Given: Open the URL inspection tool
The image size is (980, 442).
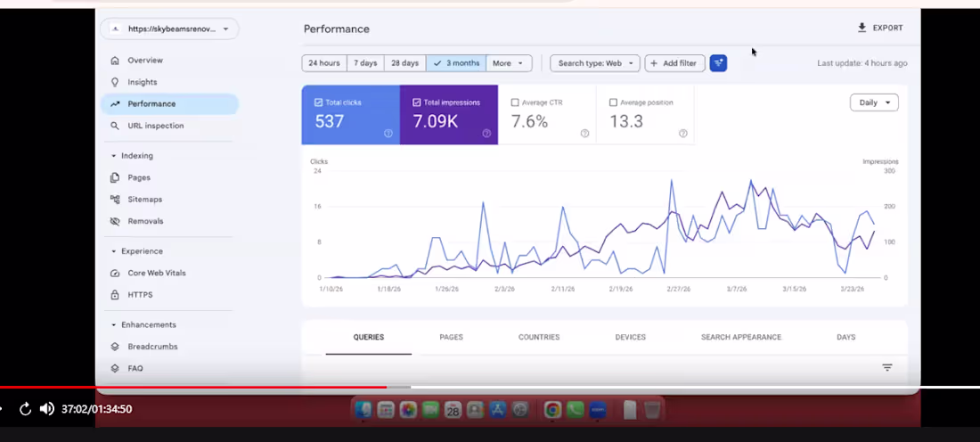Looking at the screenshot, I should click(156, 126).
